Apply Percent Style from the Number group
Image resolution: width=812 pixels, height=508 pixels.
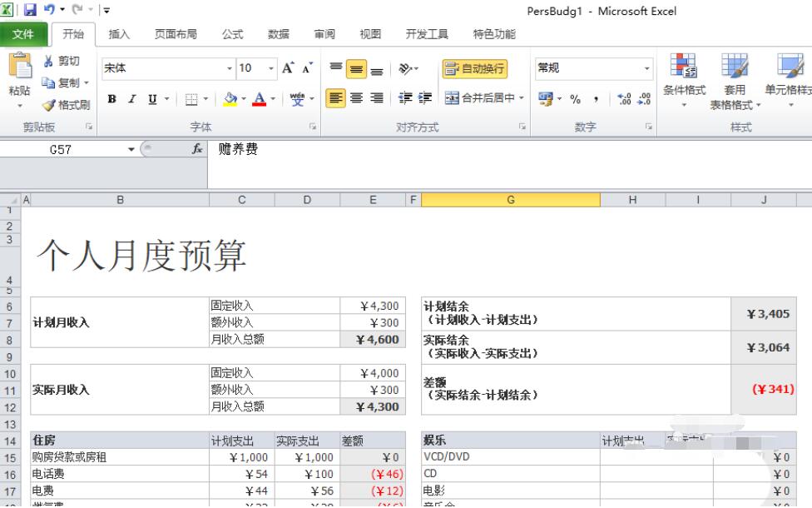[x=575, y=97]
